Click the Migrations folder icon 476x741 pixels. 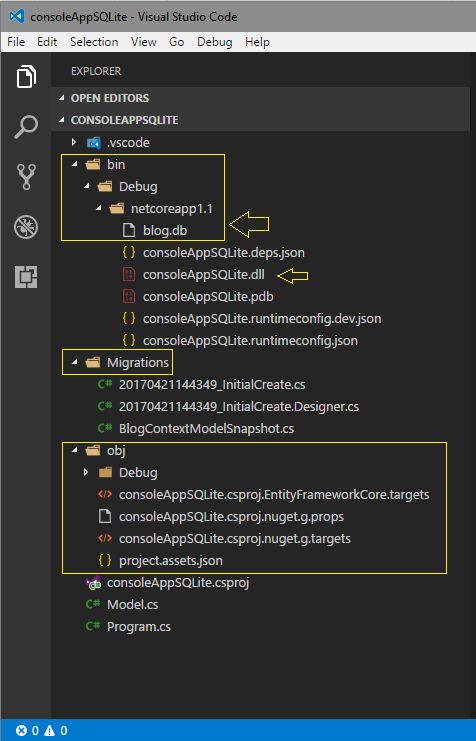93,362
